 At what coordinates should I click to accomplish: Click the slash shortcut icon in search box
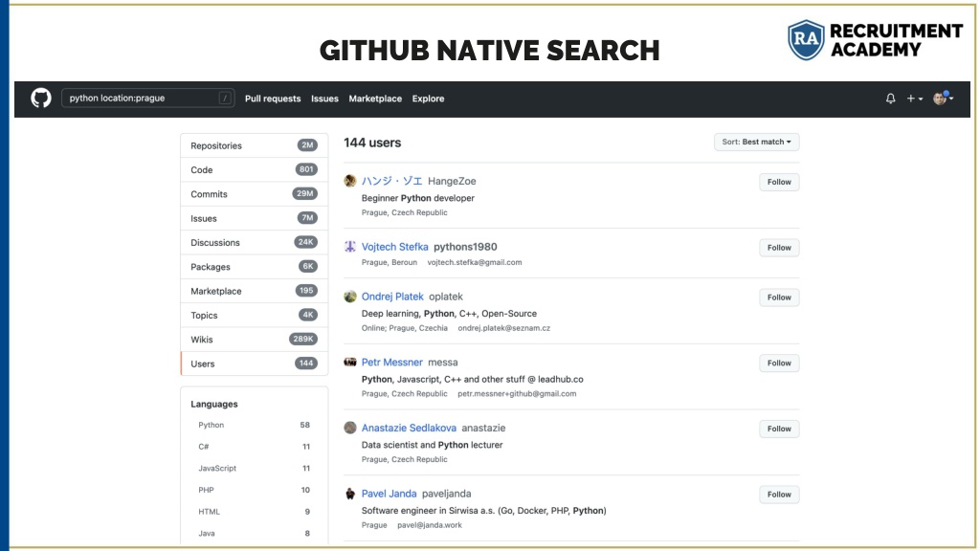click(225, 99)
